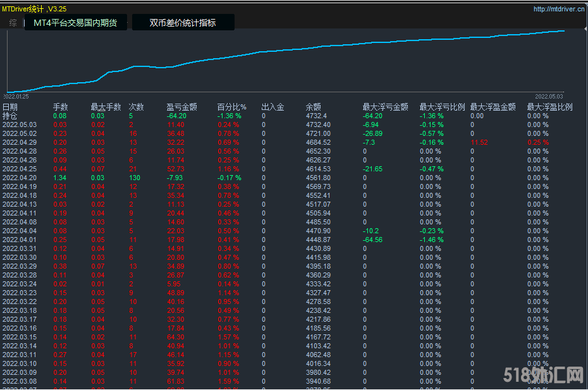Select the 百分比% column header
The image size is (588, 390).
pyautogui.click(x=231, y=107)
